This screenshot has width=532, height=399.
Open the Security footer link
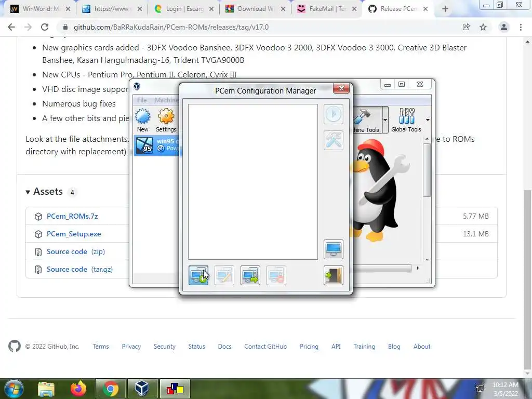click(x=165, y=347)
